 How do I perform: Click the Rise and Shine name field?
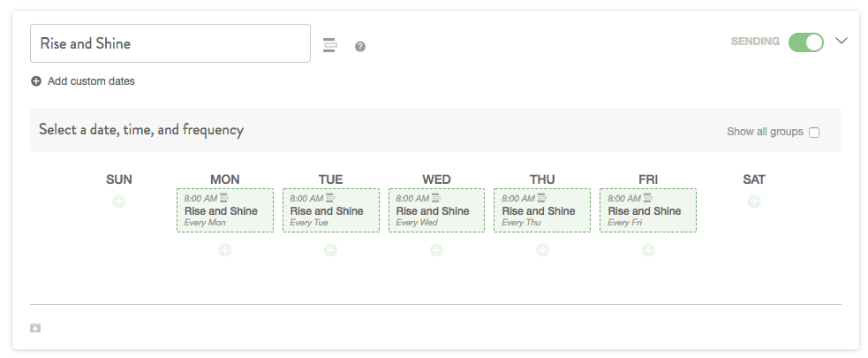click(170, 43)
